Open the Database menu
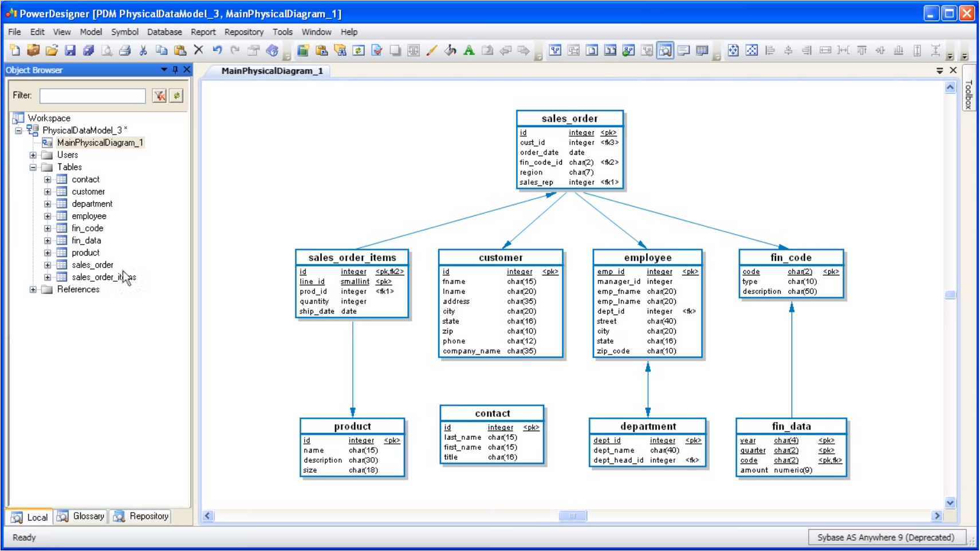The image size is (980, 551). [164, 32]
